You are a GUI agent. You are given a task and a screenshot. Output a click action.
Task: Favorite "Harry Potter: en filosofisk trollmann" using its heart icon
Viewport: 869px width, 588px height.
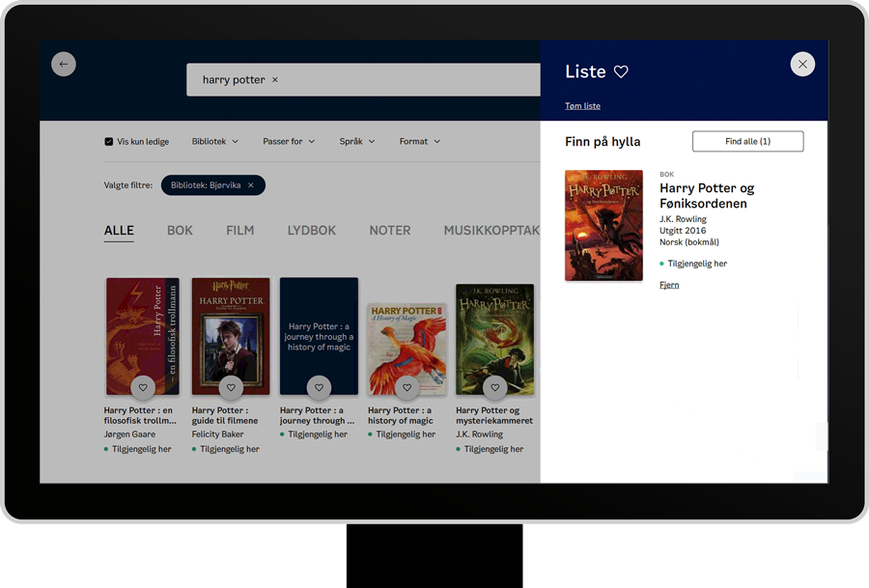pyautogui.click(x=142, y=387)
